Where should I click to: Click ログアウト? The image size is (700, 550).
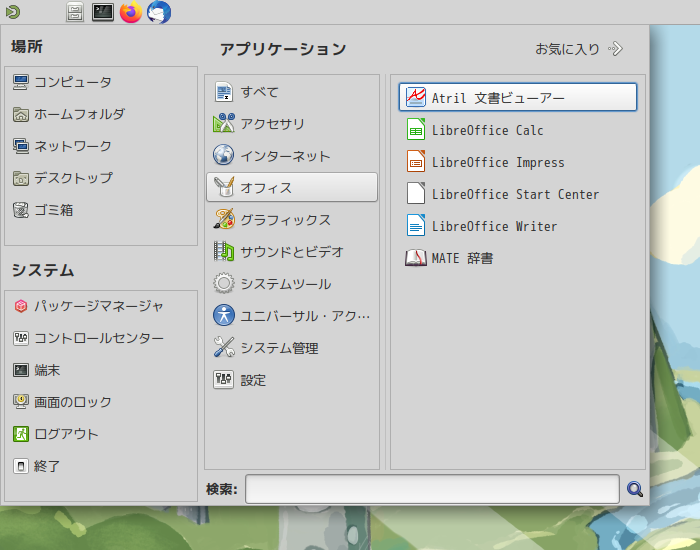101,434
